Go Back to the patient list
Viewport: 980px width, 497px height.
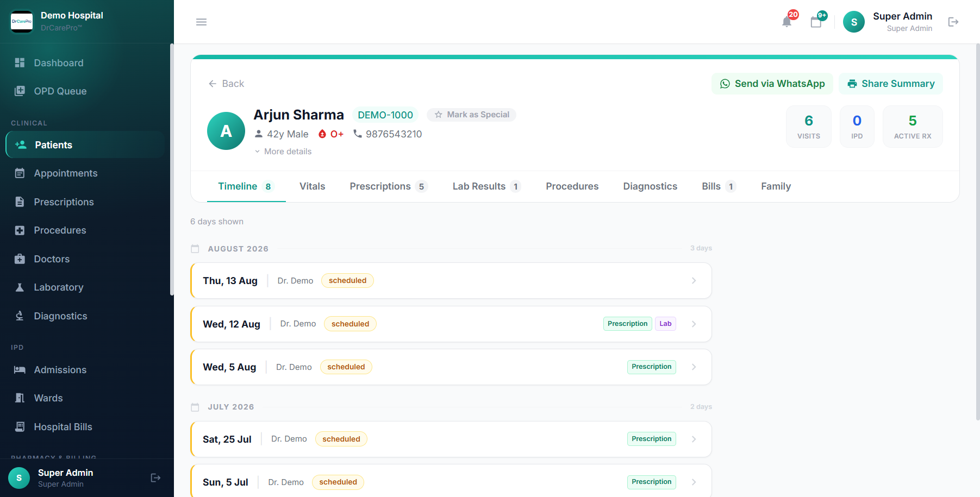[226, 84]
